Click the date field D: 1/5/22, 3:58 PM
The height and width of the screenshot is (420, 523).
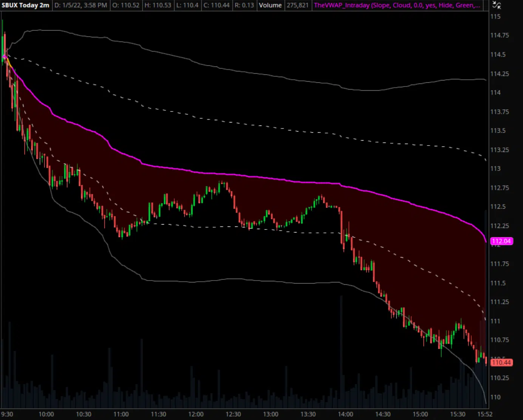tap(81, 5)
